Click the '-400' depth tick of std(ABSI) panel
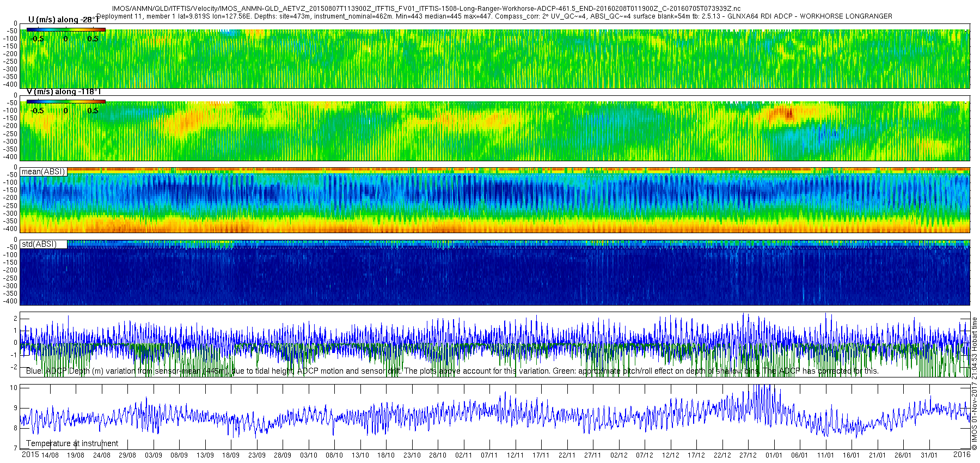This screenshot has width=980, height=463. coord(11,301)
